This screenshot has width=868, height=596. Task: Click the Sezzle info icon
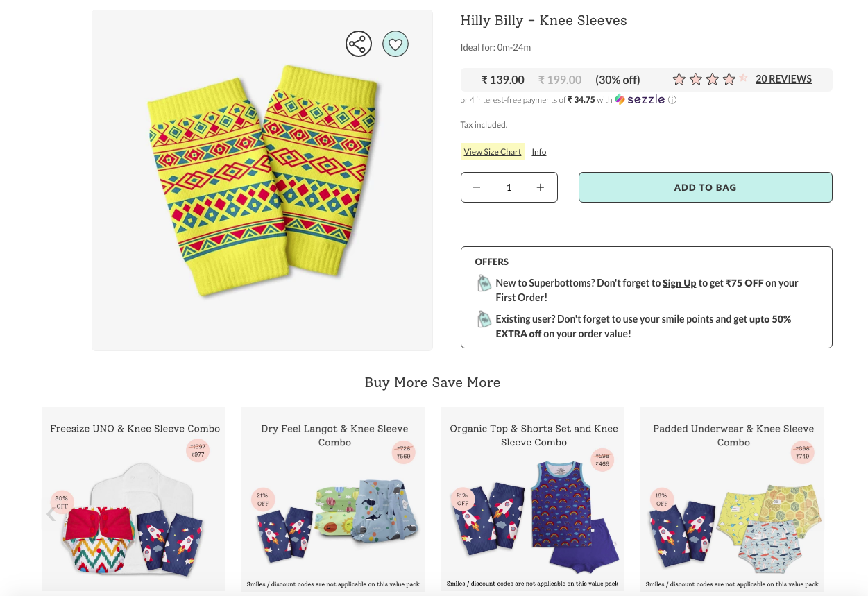[672, 100]
